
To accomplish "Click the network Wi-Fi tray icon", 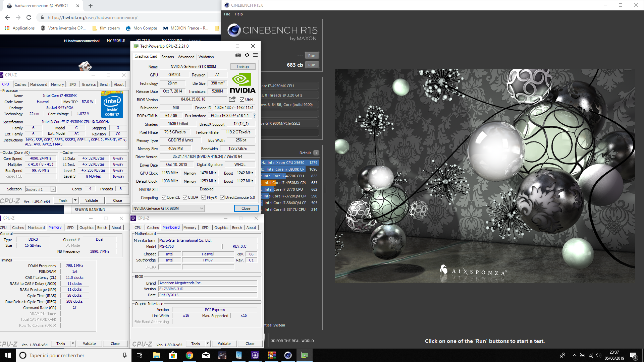I will pos(591,355).
